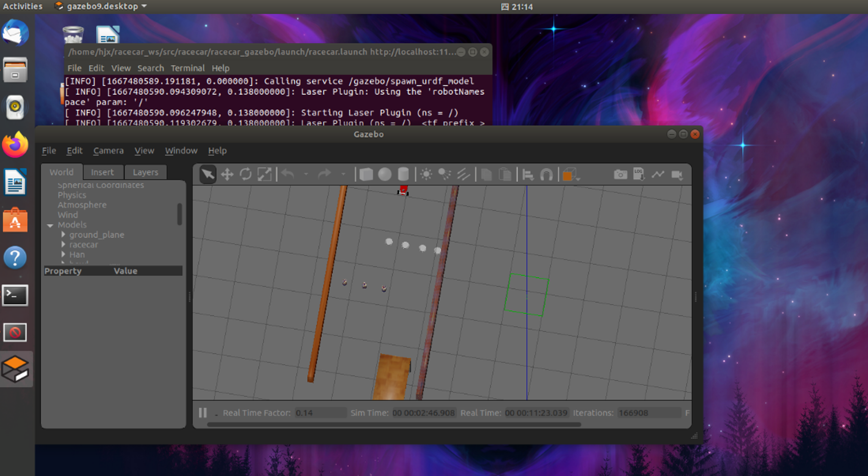Image resolution: width=868 pixels, height=476 pixels.
Task: Click the redo arrow in Gazebo toolbar
Action: pyautogui.click(x=325, y=174)
